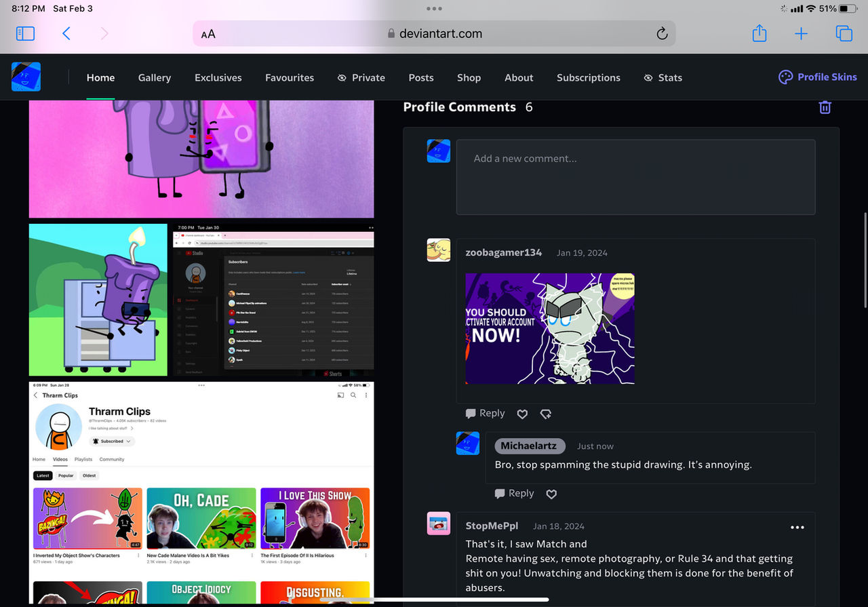Open the AA page format menu

point(208,34)
